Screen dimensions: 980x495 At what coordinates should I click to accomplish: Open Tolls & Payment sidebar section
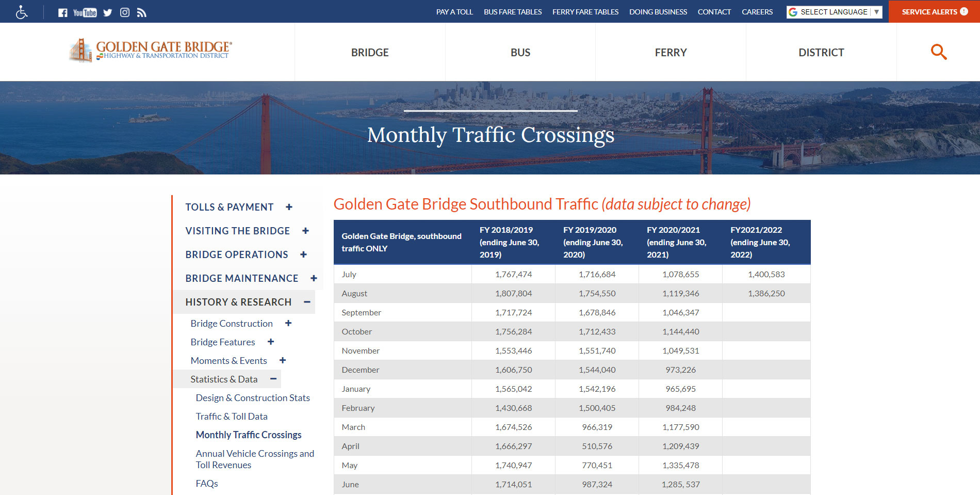click(x=230, y=207)
